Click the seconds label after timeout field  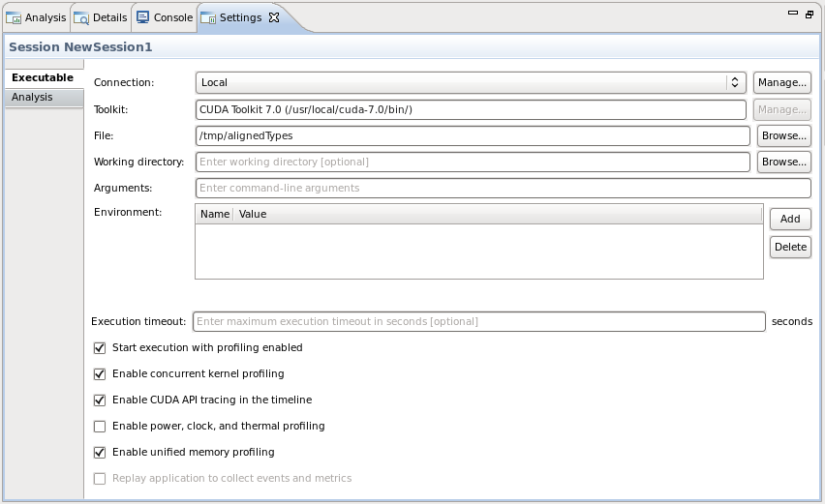pos(792,321)
